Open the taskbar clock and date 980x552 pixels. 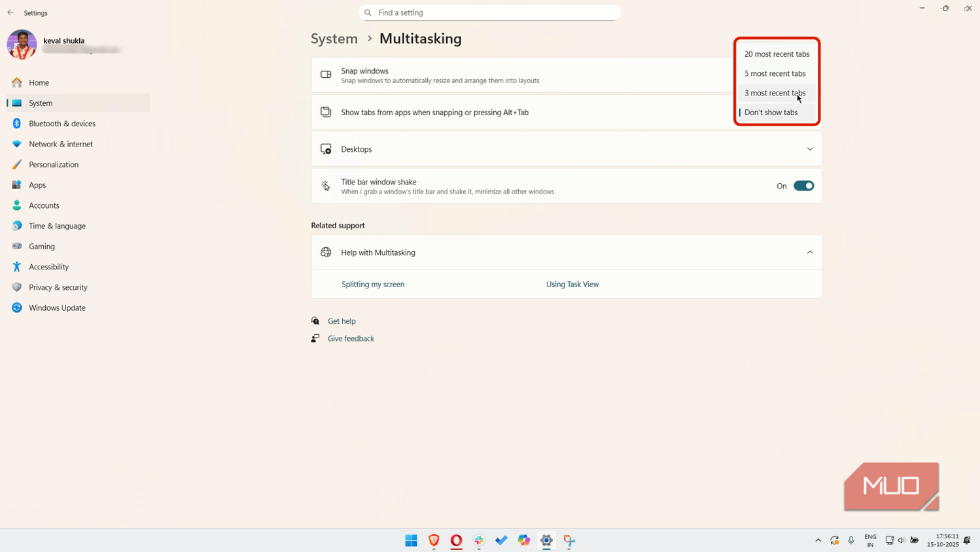point(943,540)
